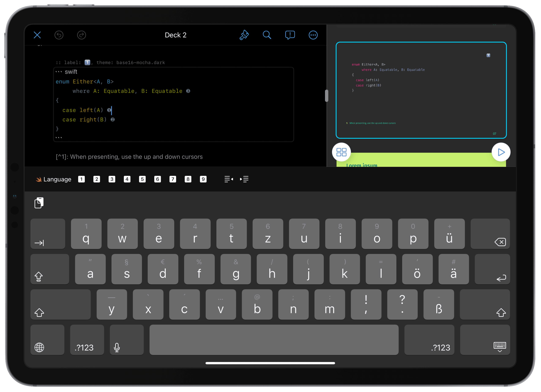Tap the home indicator bar
The image size is (541, 392).
click(270, 363)
